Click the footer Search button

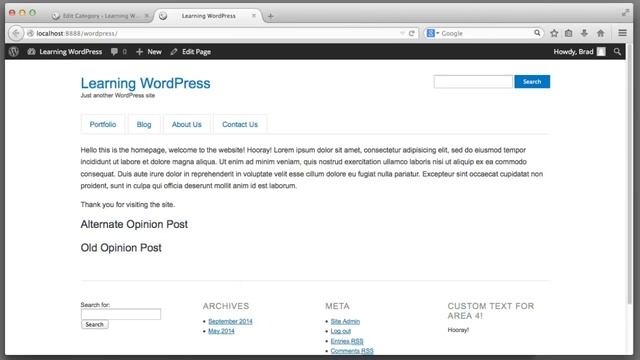tap(95, 324)
